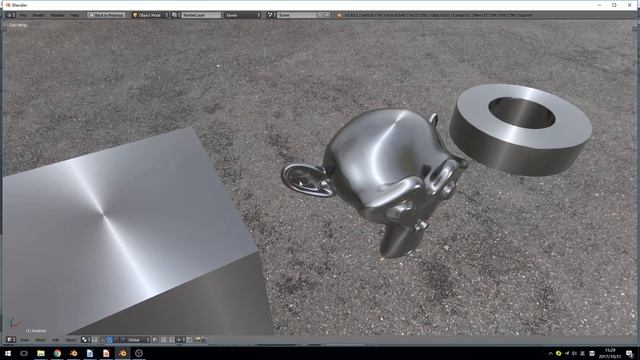Open the Windows Start menu

point(8,353)
